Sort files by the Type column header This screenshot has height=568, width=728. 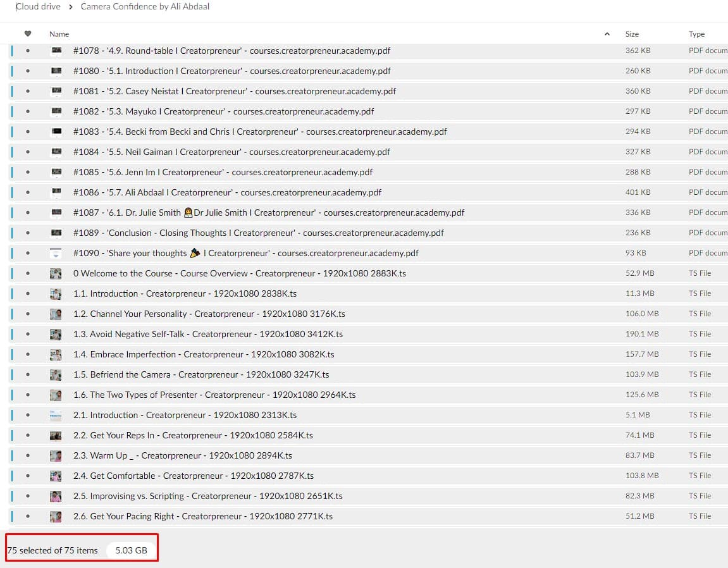click(696, 34)
